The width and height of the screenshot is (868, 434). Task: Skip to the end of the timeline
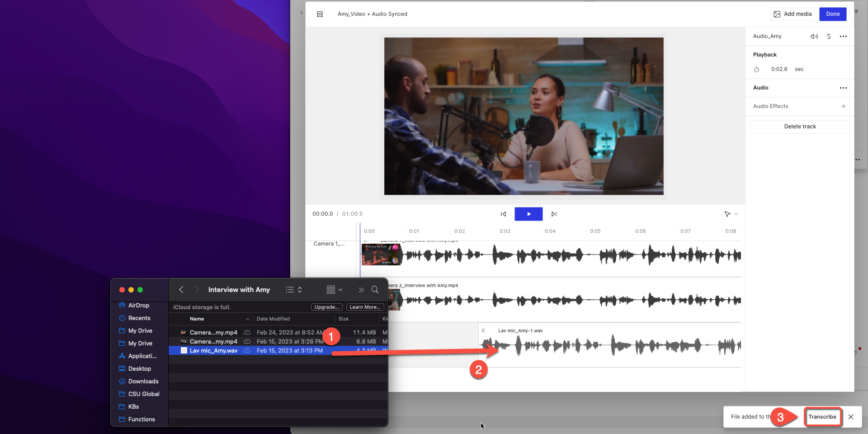(554, 214)
